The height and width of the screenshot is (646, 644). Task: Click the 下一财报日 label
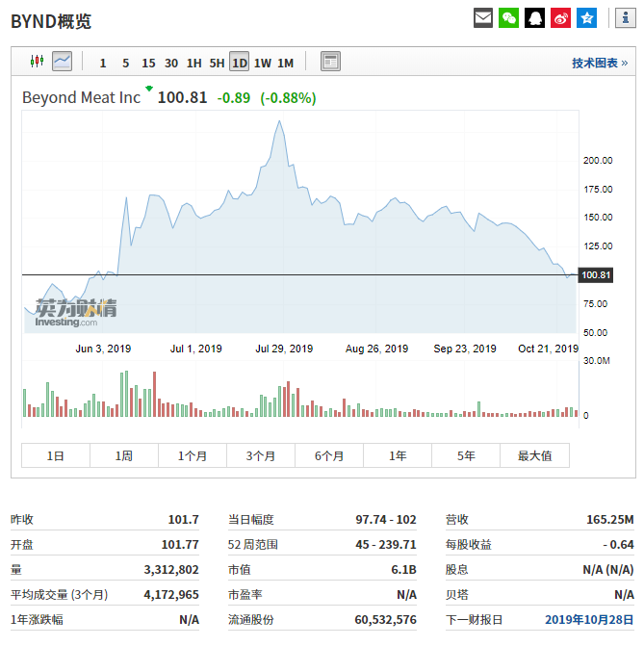[x=474, y=620]
